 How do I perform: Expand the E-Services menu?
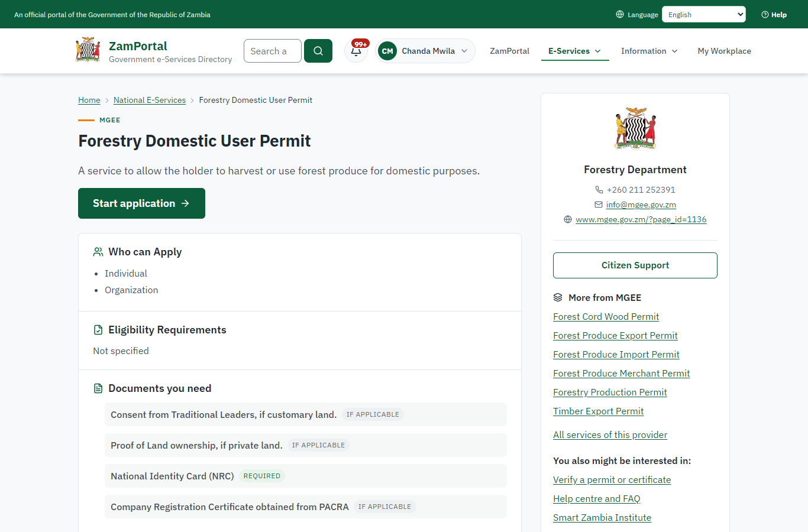tap(575, 51)
